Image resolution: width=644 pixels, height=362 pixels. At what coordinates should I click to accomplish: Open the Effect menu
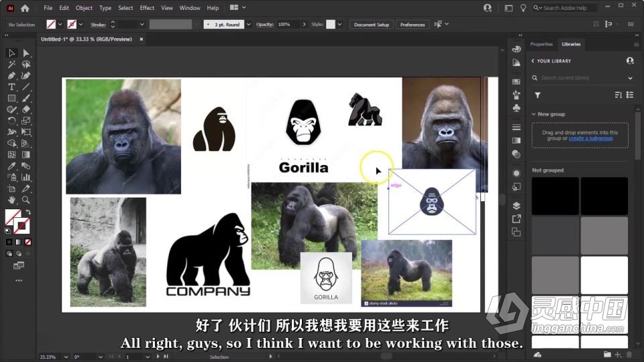point(147,8)
